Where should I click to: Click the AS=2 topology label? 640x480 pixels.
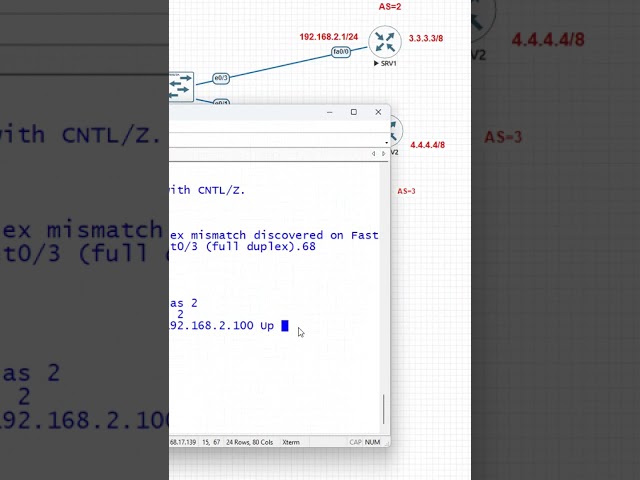pos(390,7)
